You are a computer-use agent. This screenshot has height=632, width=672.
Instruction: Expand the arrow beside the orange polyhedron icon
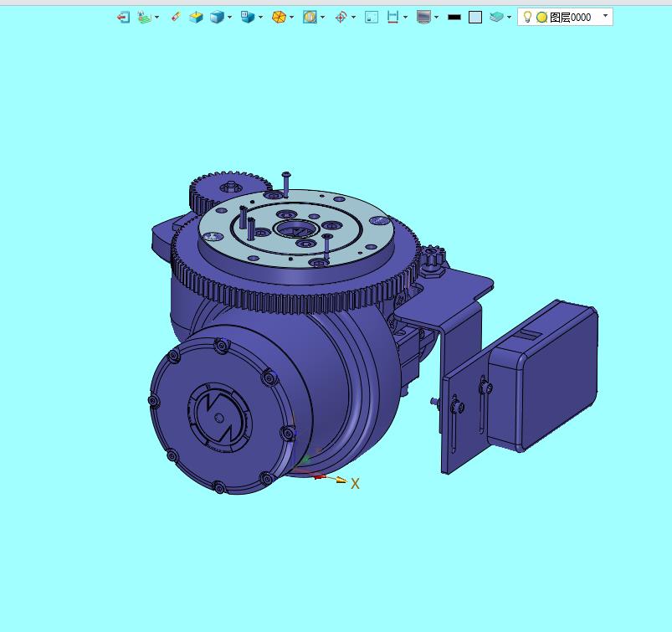point(292,17)
